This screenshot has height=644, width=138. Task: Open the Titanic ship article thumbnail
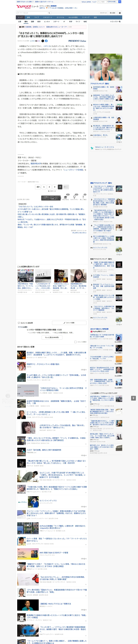coord(43,276)
